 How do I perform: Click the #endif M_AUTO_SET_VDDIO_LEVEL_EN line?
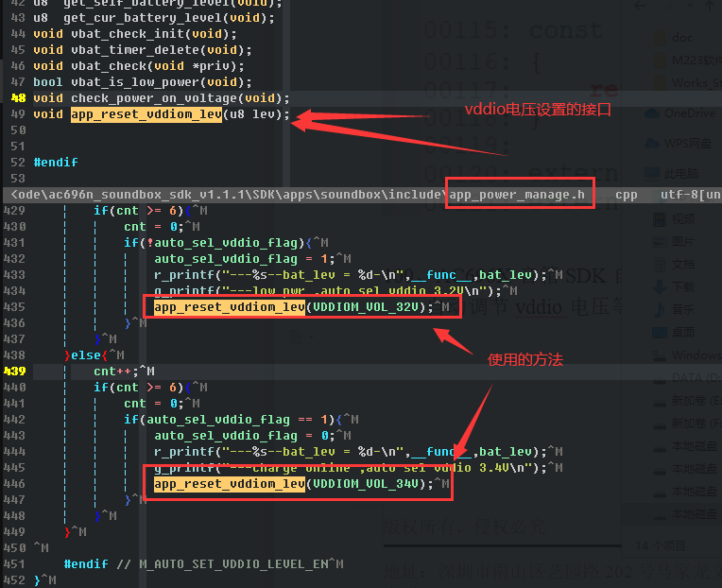tap(196, 564)
